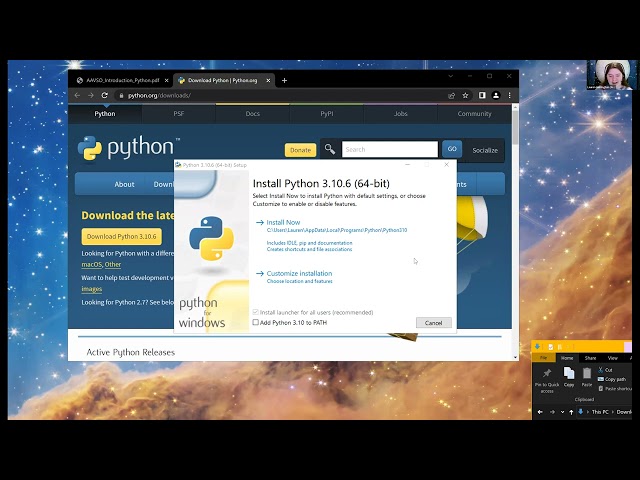
Task: Open the Share ribbon tab in File Explorer
Action: point(590,358)
